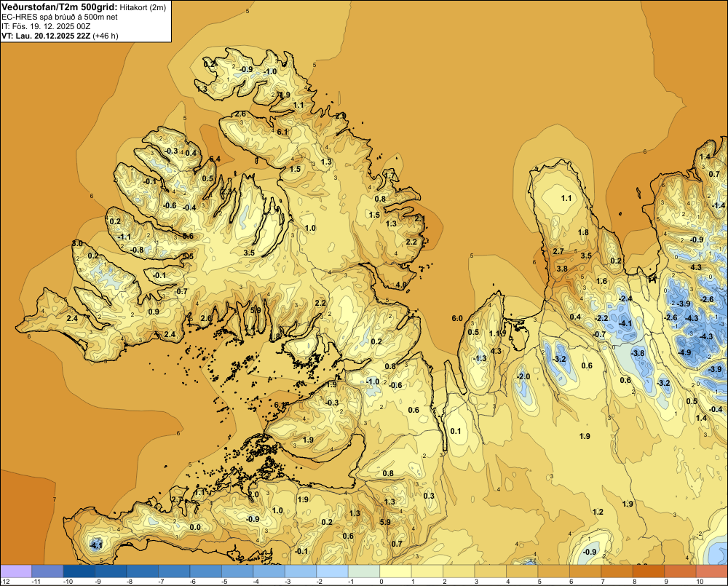This screenshot has height=586, width=728.
Task: Select the '2.9' temperature value
Action: pos(341,116)
